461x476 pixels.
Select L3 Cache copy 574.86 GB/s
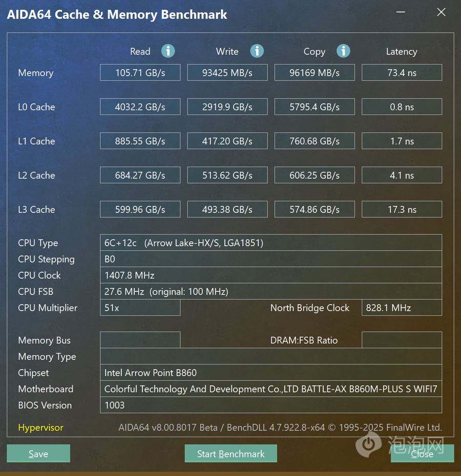point(315,209)
